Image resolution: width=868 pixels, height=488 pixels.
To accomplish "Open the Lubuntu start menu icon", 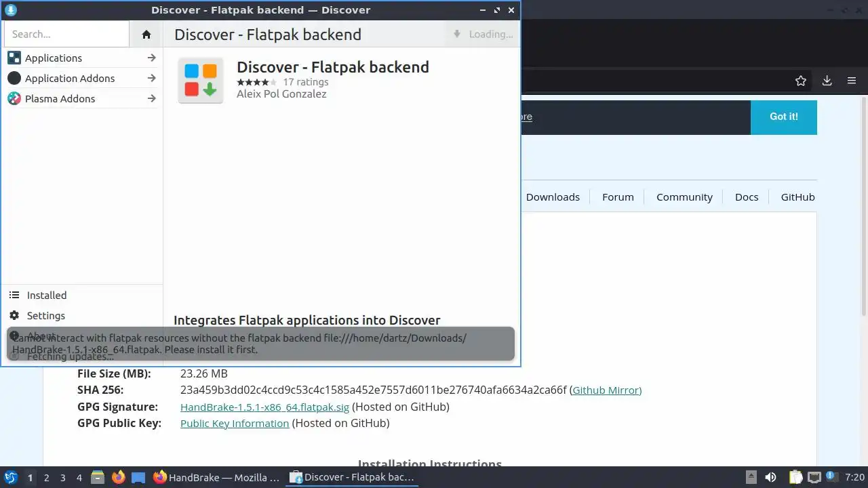I will click(10, 478).
